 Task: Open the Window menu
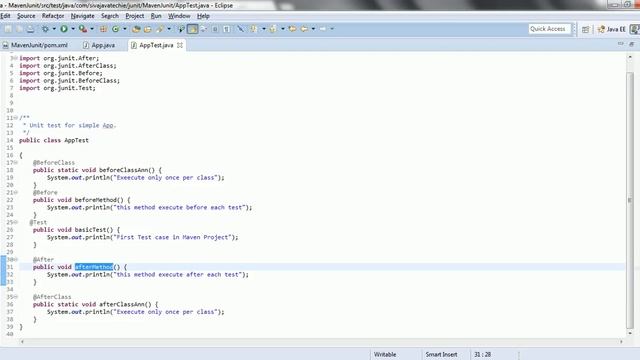[x=179, y=16]
